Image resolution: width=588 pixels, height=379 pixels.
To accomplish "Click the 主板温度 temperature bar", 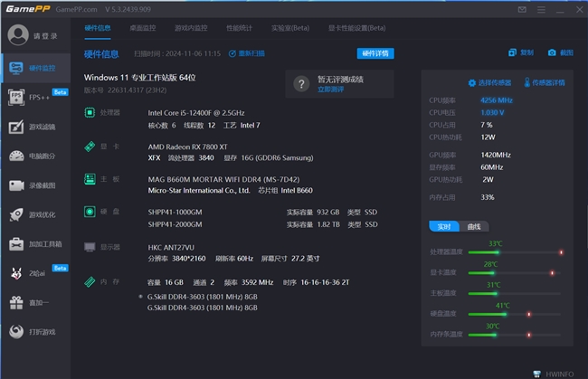I will point(515,294).
